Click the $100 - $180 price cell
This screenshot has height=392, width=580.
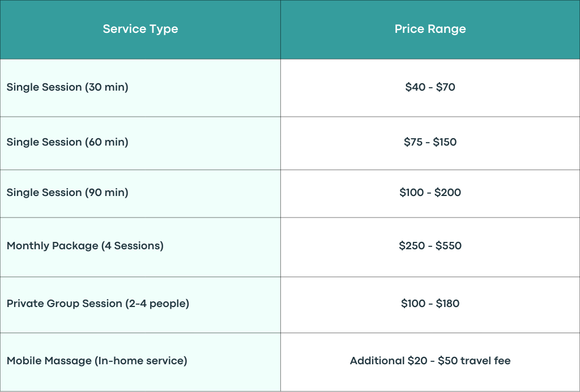tap(430, 305)
